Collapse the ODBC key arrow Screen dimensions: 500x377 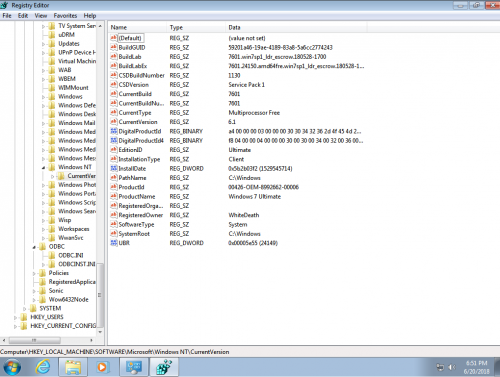[34, 247]
